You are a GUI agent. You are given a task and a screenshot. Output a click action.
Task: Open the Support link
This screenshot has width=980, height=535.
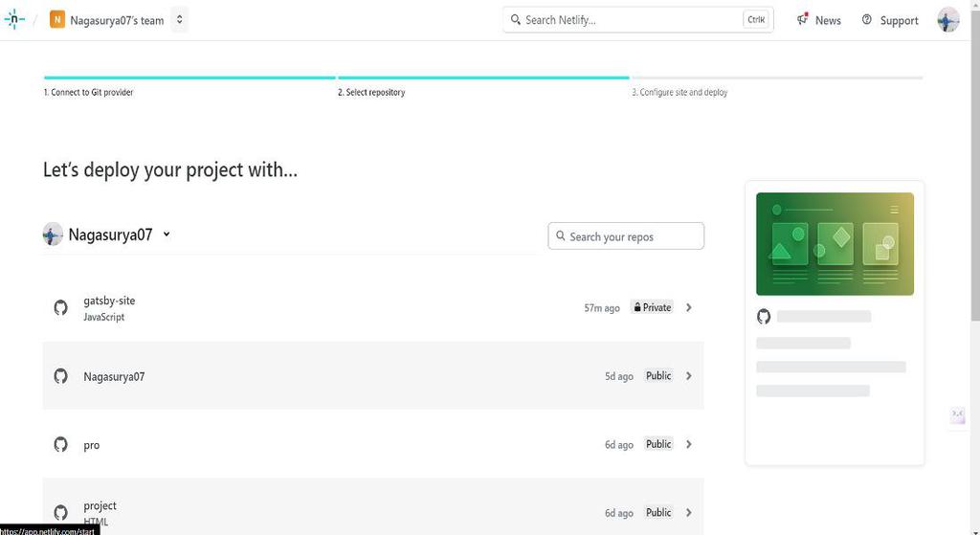899,21
